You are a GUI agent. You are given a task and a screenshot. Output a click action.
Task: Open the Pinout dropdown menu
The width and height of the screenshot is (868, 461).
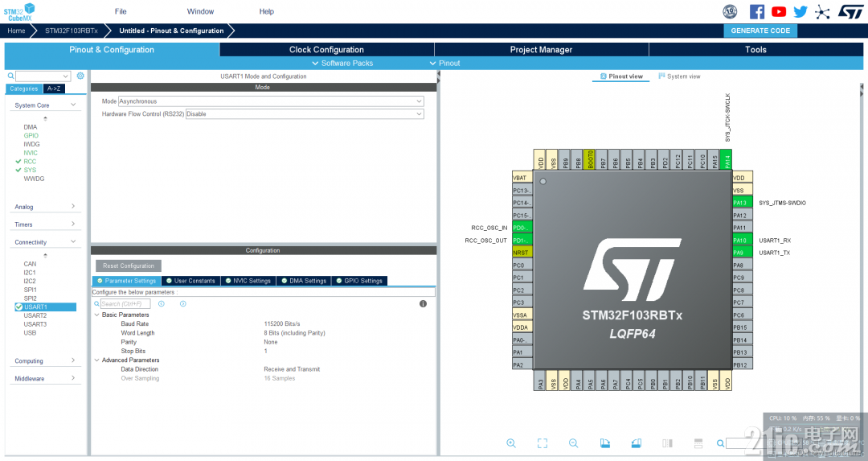[444, 64]
